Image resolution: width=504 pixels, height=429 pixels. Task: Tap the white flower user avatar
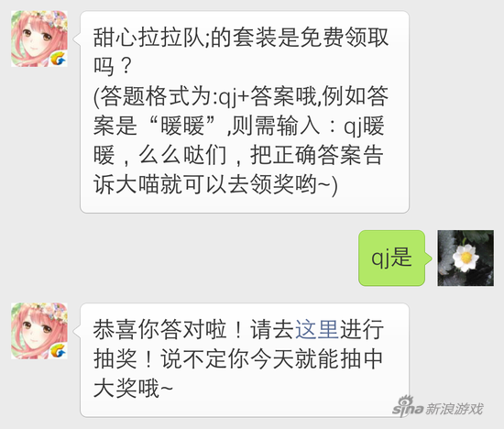click(466, 258)
